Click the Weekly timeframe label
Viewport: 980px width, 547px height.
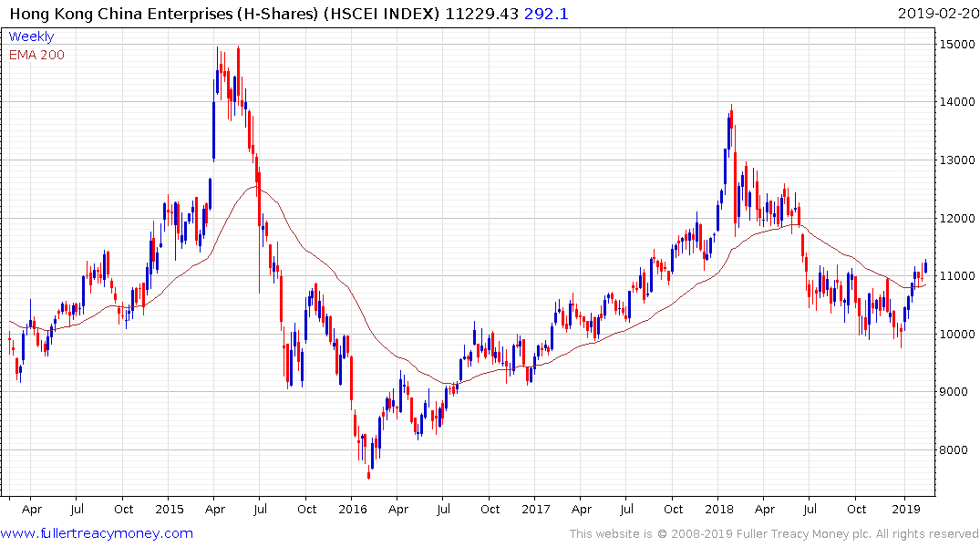(31, 36)
